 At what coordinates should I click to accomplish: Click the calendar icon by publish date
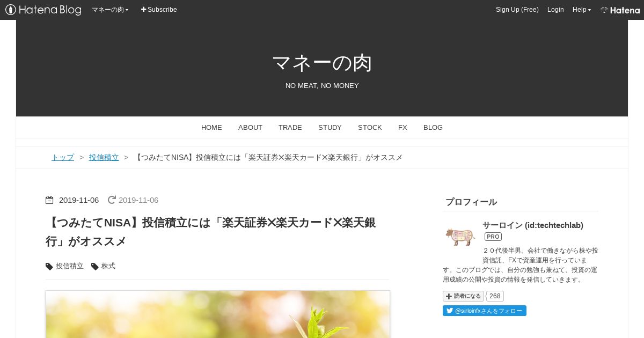pos(49,200)
